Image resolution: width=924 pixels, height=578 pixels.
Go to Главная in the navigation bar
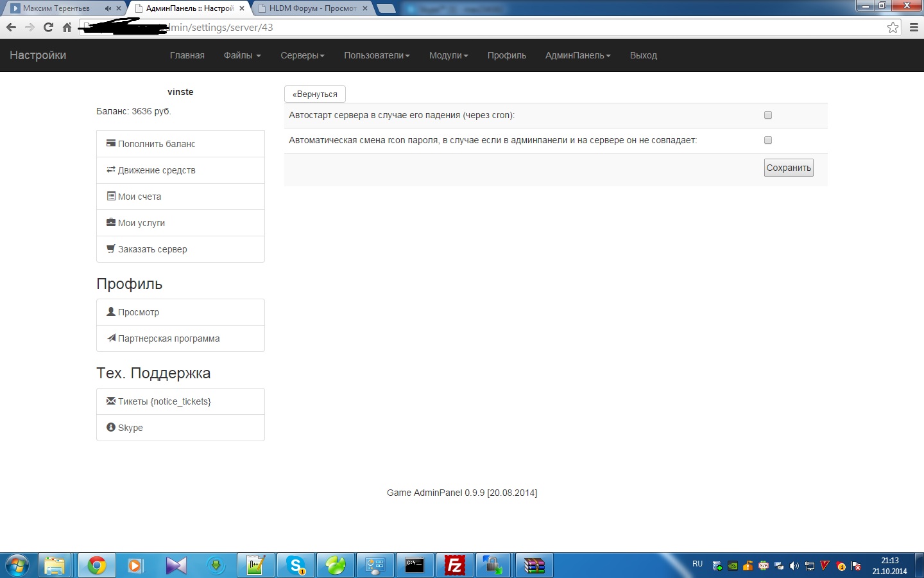pos(187,55)
